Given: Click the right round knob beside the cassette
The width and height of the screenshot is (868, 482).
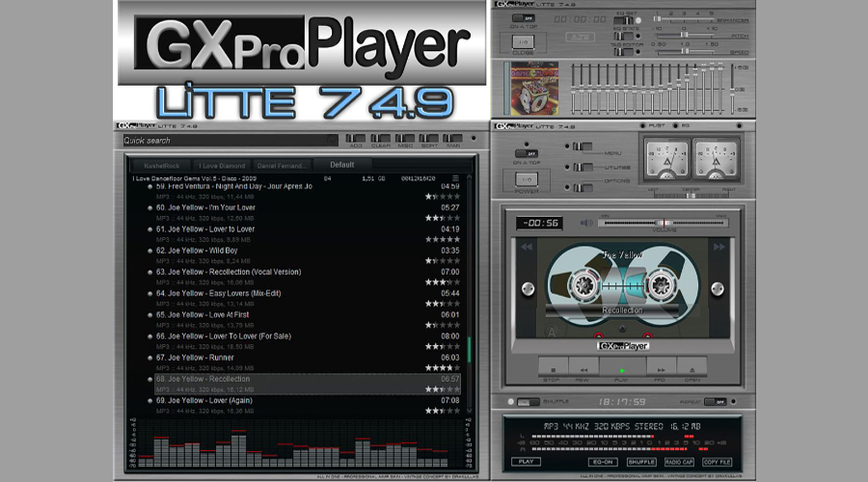Looking at the screenshot, I should pyautogui.click(x=718, y=289).
